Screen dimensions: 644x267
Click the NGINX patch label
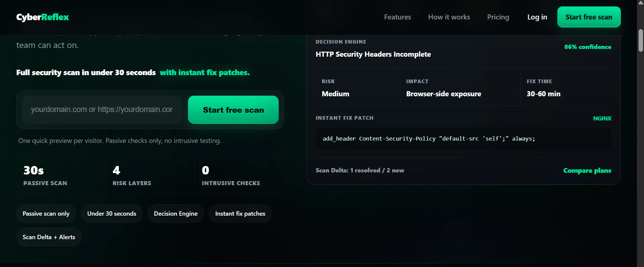pyautogui.click(x=602, y=118)
